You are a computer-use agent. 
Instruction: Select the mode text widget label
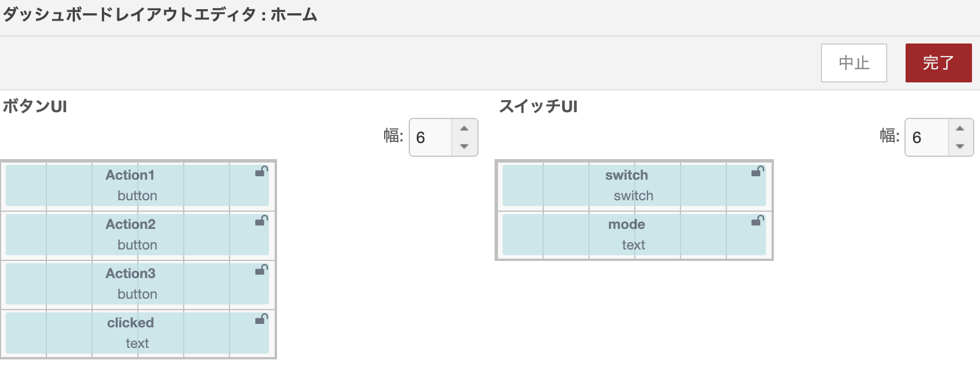(x=626, y=224)
